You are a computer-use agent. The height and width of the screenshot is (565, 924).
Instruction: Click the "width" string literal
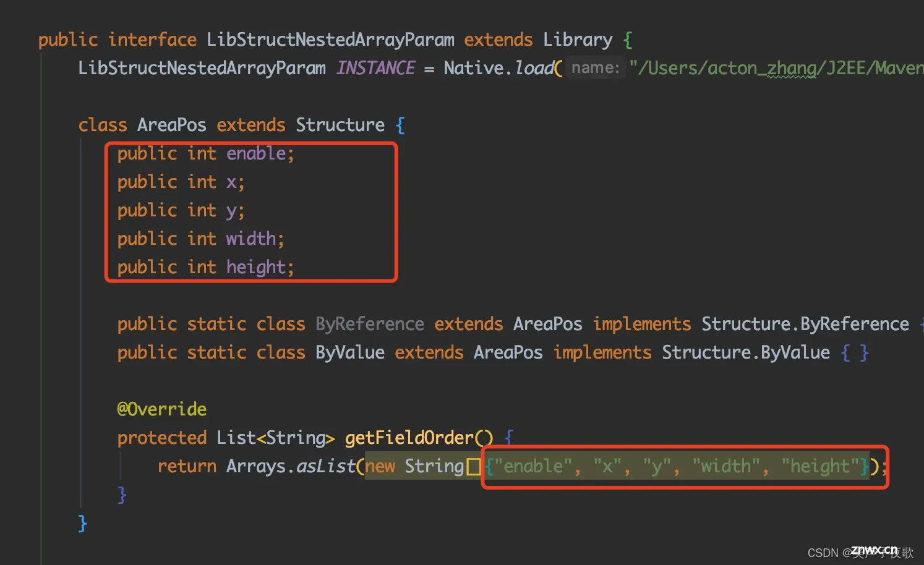pos(726,466)
